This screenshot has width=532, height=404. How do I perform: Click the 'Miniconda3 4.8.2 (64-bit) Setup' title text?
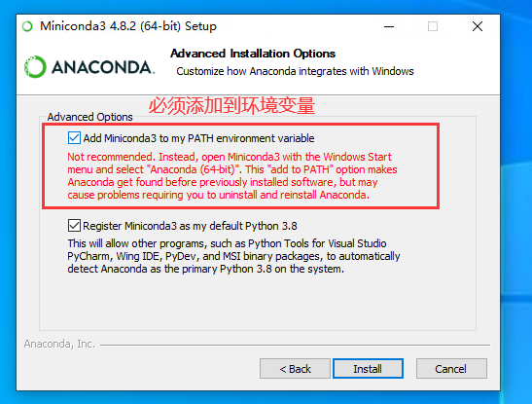point(128,26)
